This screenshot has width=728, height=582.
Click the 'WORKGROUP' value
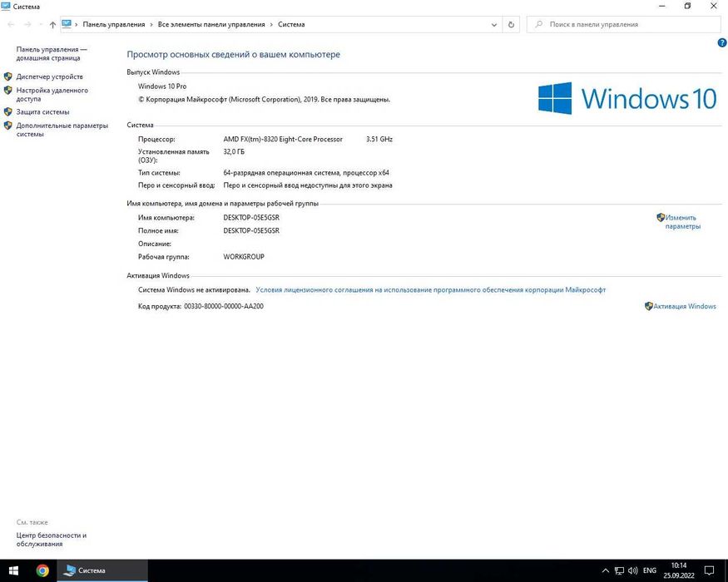click(x=244, y=257)
